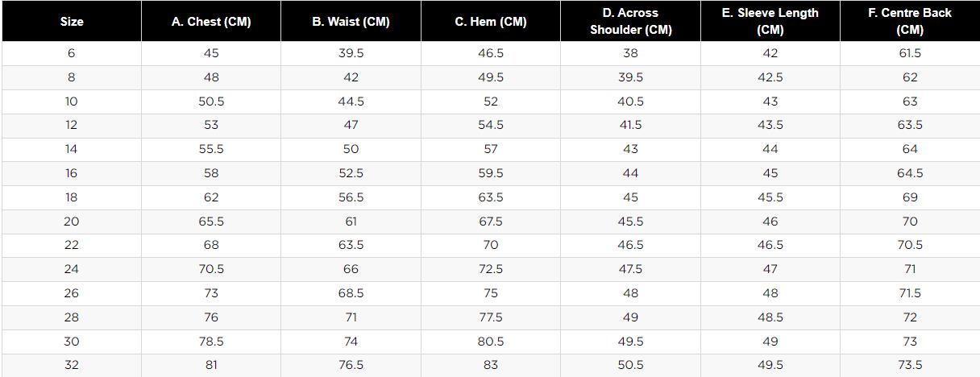This screenshot has width=980, height=377.
Task: Select the size 6 row label
Action: click(72, 53)
